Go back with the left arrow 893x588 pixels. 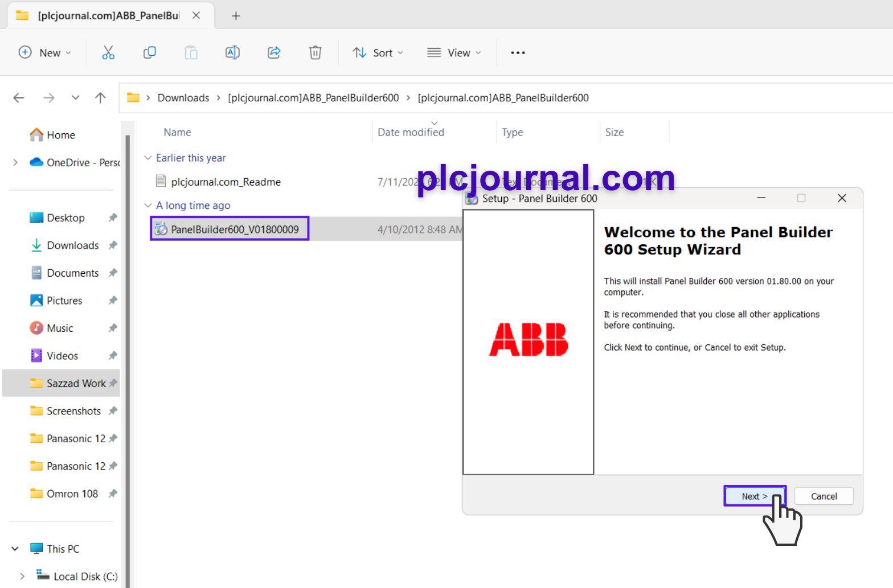[x=19, y=98]
